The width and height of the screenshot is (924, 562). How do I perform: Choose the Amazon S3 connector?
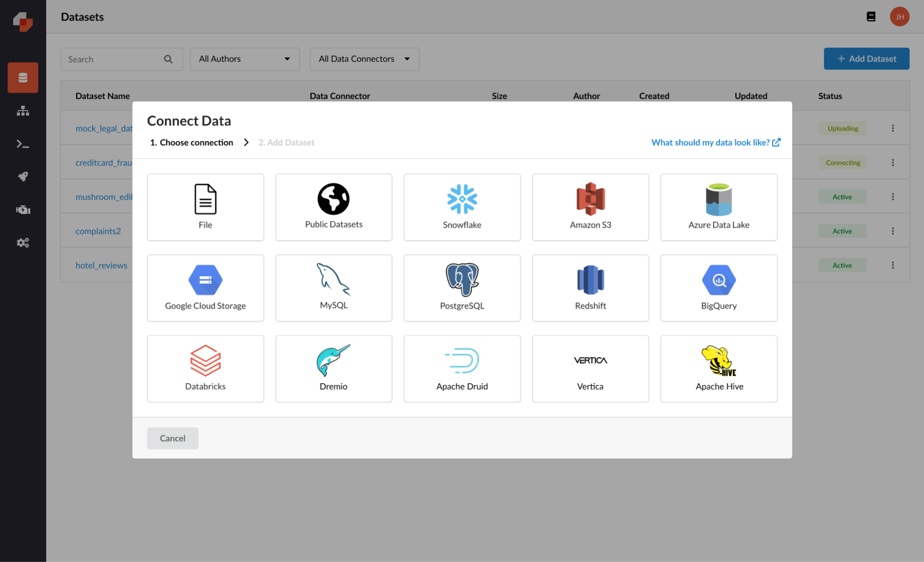[x=590, y=206]
